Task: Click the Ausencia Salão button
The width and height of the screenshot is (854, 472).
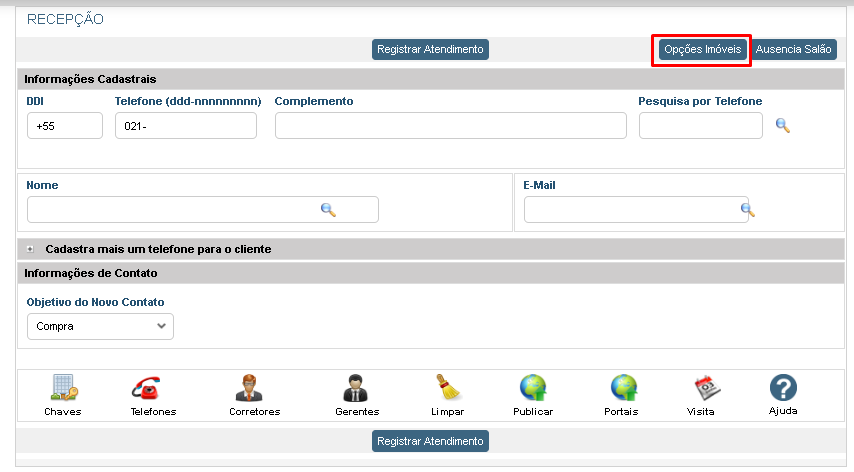Action: point(793,49)
